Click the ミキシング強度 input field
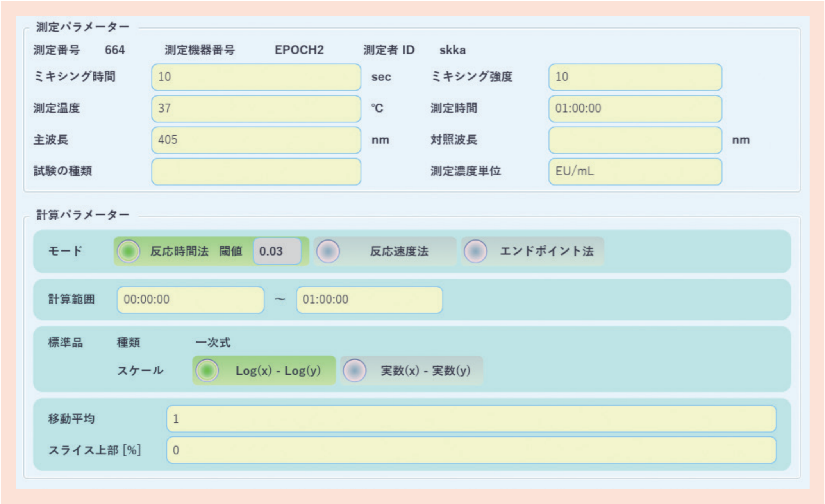Viewport: 825px width, 504px height. point(635,77)
